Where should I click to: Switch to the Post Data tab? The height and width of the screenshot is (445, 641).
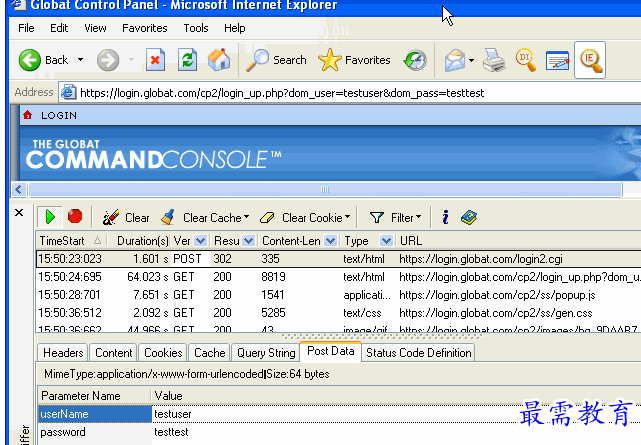330,351
